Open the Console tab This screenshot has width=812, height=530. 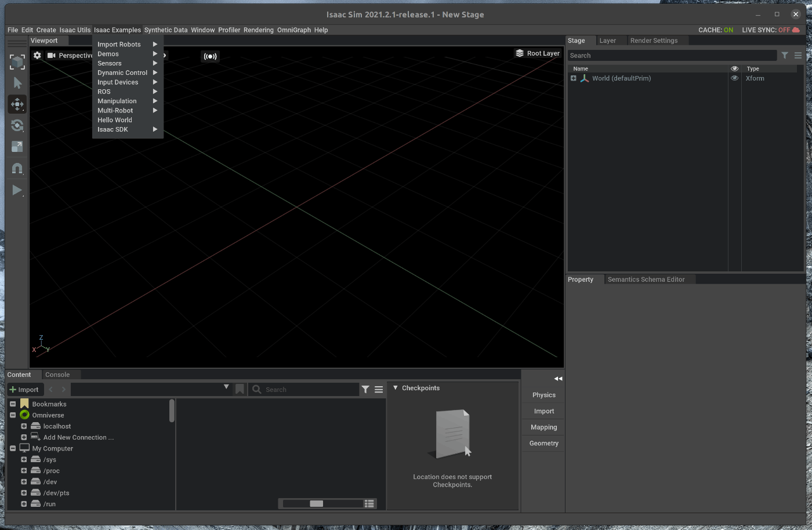click(57, 375)
